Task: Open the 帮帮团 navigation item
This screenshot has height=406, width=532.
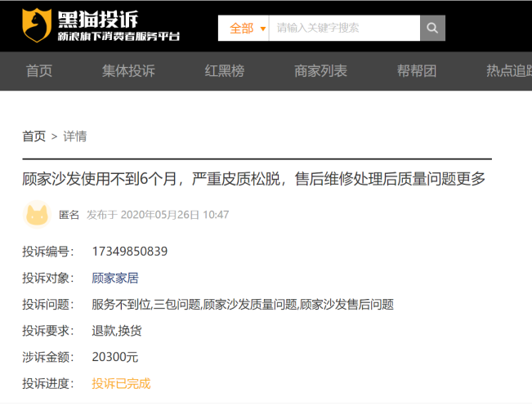Action: point(417,71)
